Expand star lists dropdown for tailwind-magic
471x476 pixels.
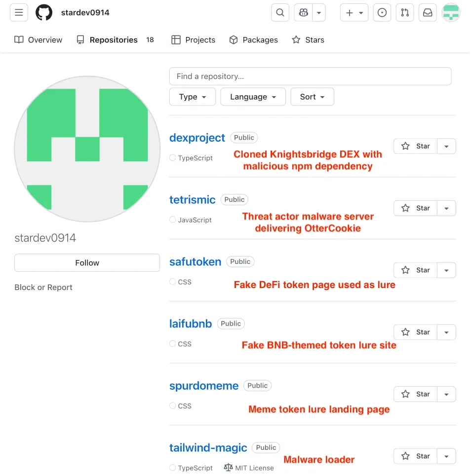pyautogui.click(x=446, y=456)
